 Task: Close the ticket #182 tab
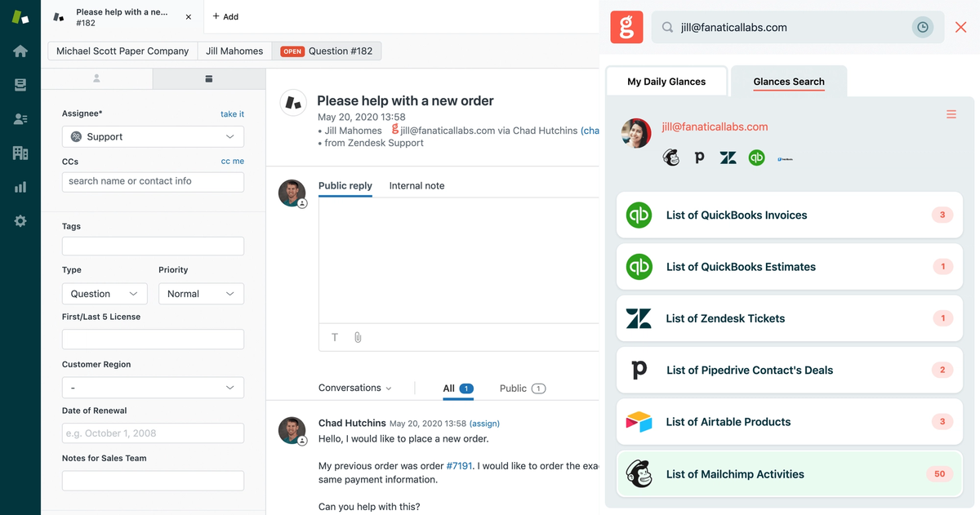(x=188, y=16)
